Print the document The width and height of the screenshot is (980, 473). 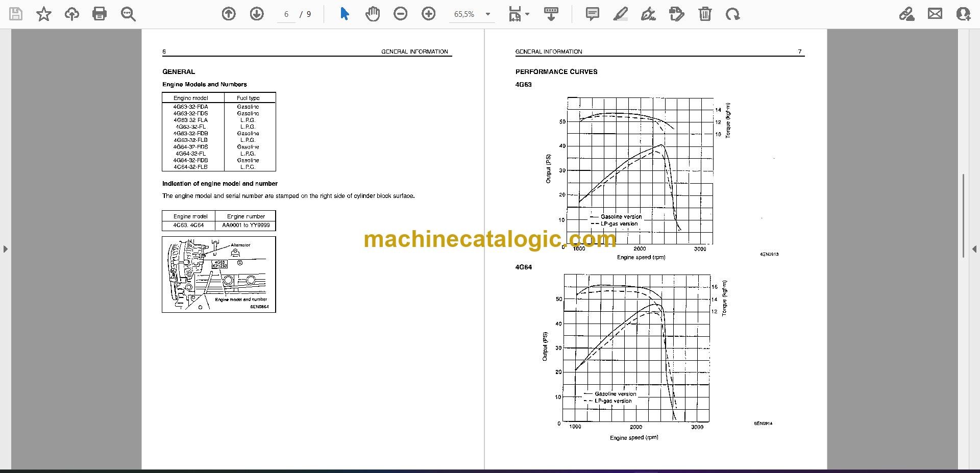tap(100, 14)
